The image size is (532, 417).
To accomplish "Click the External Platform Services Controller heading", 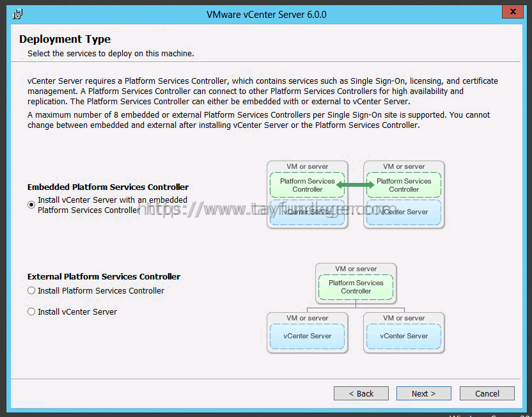I will coord(104,276).
